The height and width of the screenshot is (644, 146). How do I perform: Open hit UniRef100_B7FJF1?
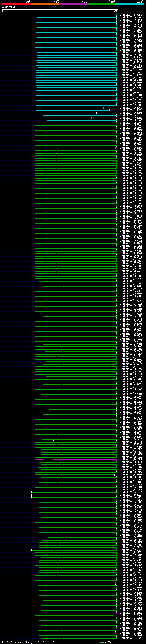pos(131,15)
